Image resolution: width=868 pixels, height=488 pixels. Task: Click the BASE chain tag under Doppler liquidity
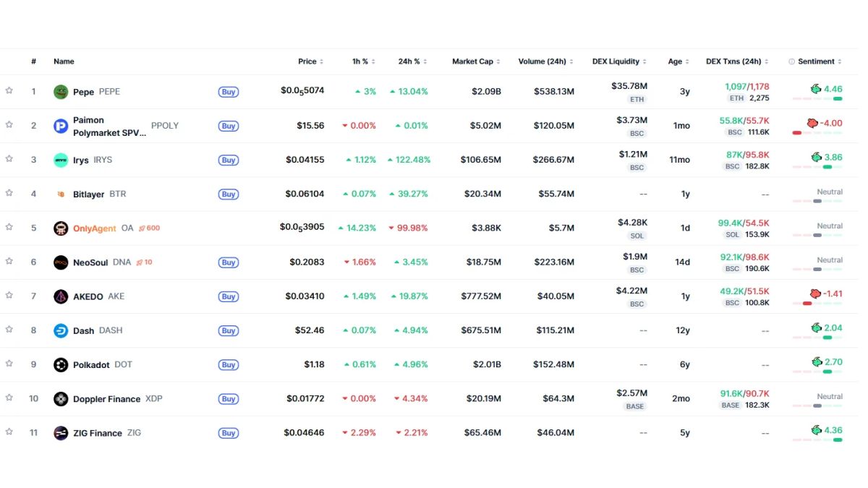pos(634,406)
